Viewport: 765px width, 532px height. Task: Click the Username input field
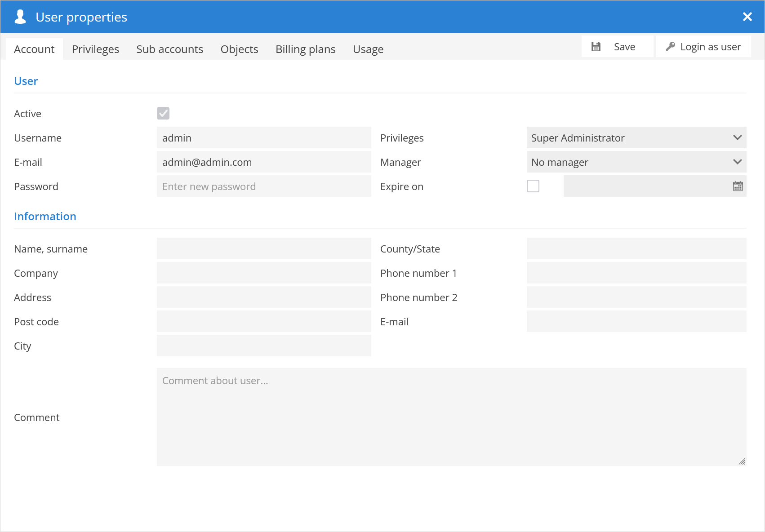(x=264, y=138)
